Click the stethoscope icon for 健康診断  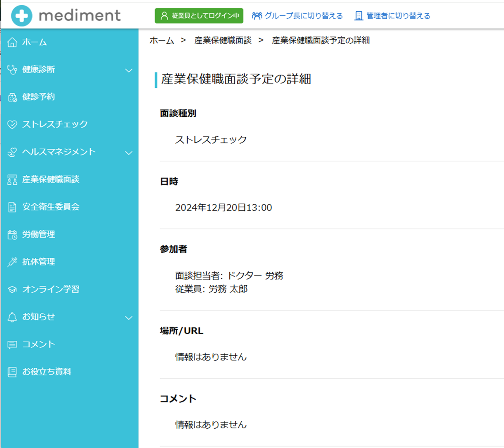pos(12,70)
